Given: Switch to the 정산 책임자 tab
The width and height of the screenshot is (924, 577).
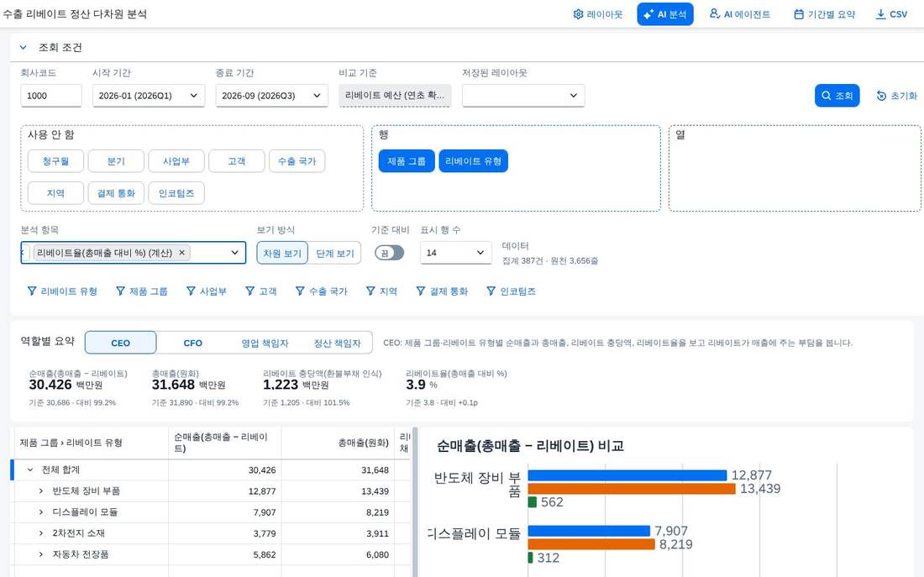Looking at the screenshot, I should (337, 343).
